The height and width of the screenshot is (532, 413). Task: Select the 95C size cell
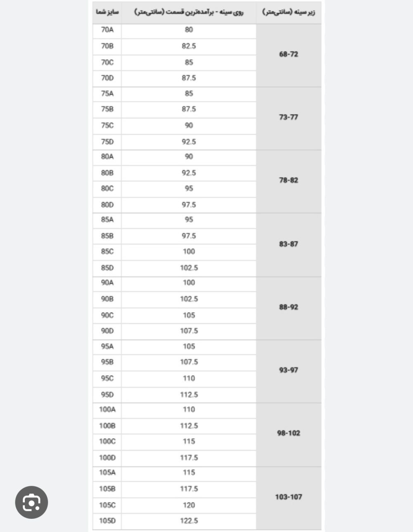tap(107, 378)
